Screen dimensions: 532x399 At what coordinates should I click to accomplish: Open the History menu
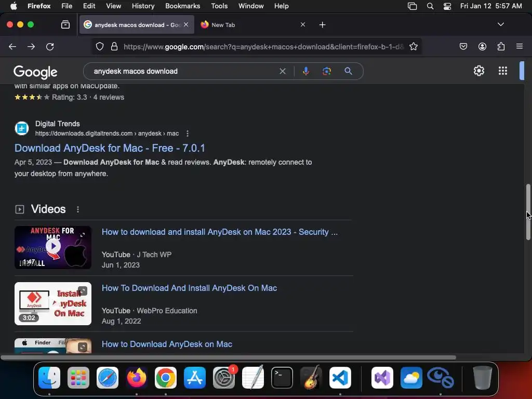[x=143, y=6]
